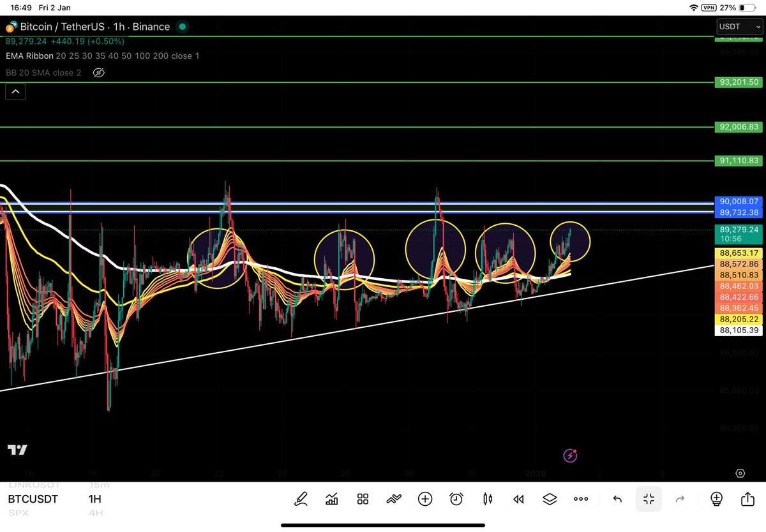Open the object tree layers icon

[550, 499]
